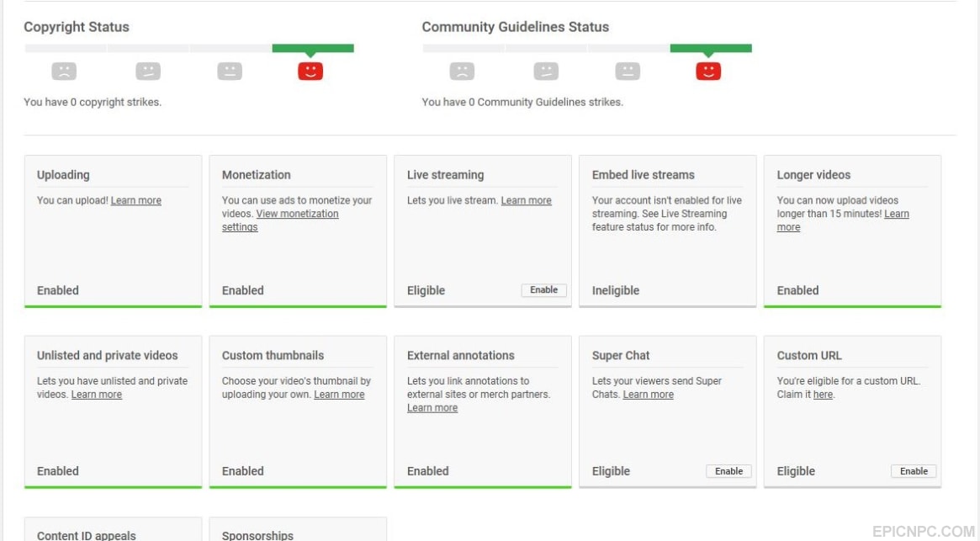Click the red smiley face under Copyright Status
The width and height of the screenshot is (980, 541).
point(310,71)
